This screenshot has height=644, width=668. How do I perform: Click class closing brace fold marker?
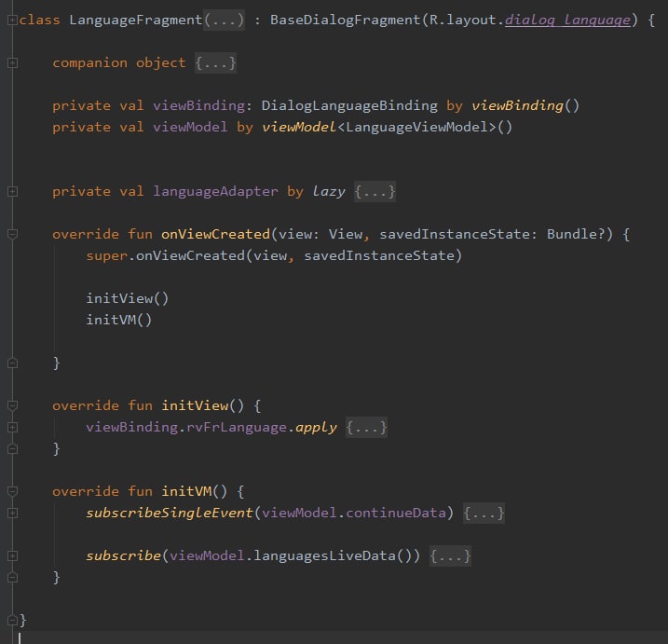(12, 620)
